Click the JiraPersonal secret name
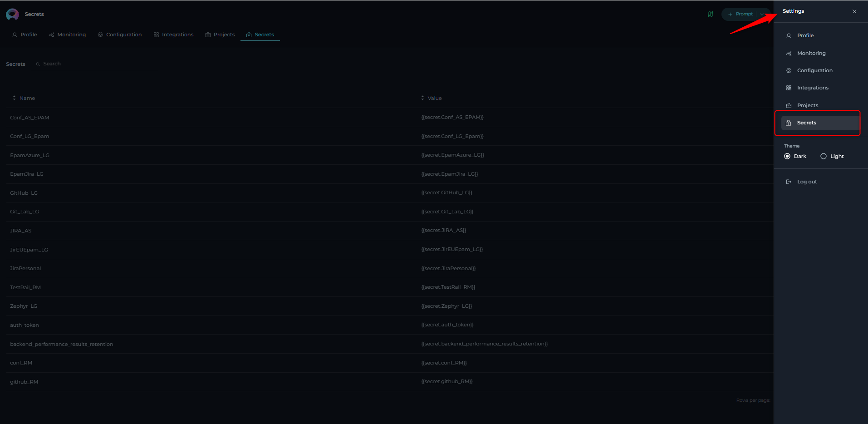Viewport: 868px width, 424px height. tap(25, 268)
